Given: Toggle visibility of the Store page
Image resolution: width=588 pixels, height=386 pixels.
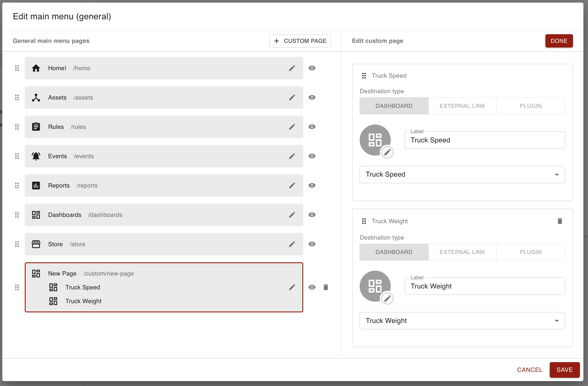Looking at the screenshot, I should click(x=312, y=244).
